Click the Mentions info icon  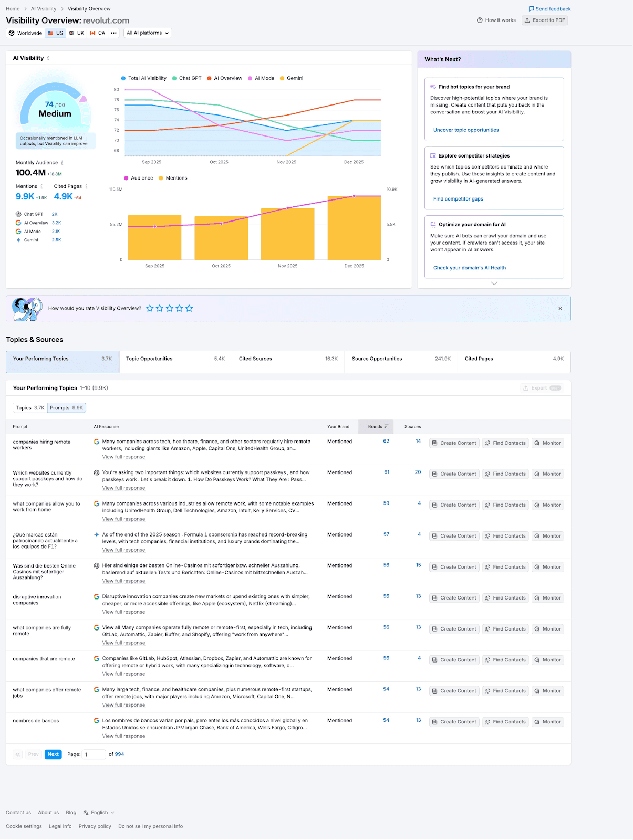click(41, 186)
